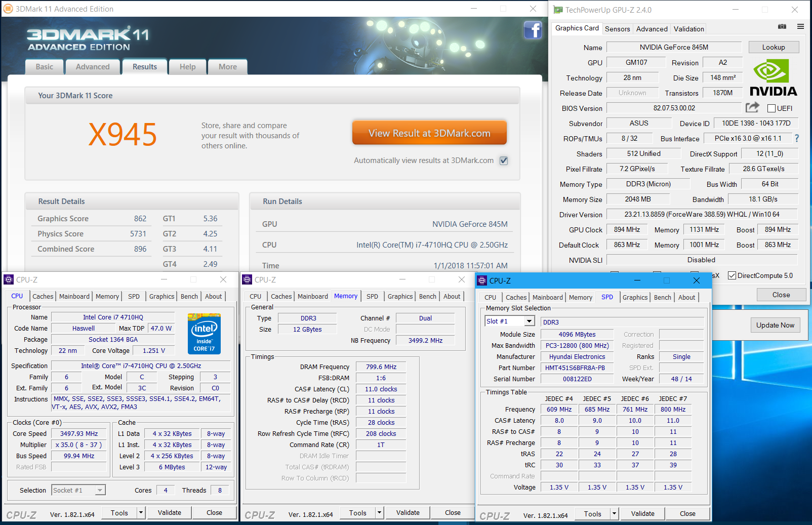The width and height of the screenshot is (812, 525).
Task: Click Validate in the SPD CPU-Z window
Action: pyautogui.click(x=642, y=513)
